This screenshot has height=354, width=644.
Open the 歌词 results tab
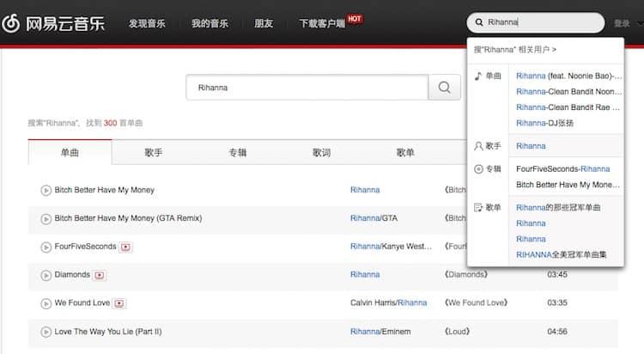click(321, 152)
